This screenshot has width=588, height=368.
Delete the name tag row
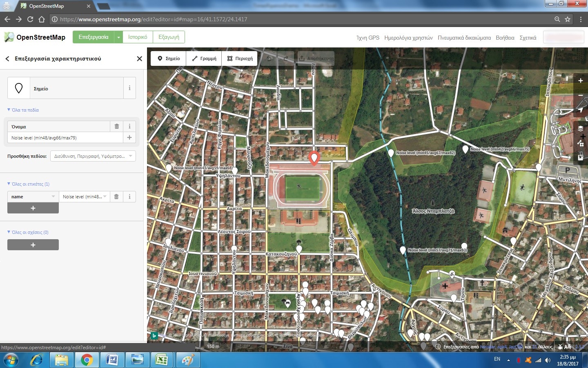click(116, 197)
